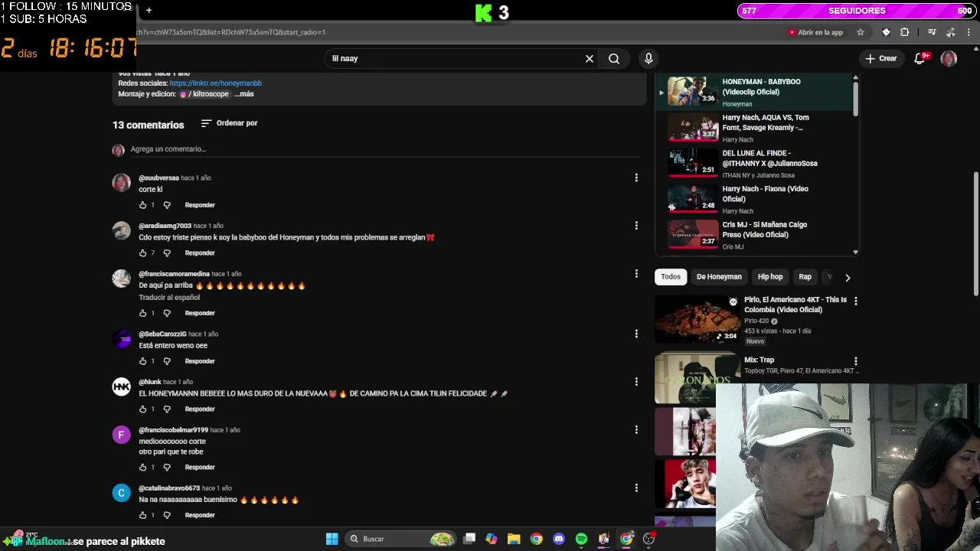Bookmark this page with the star icon
Screen dimensions: 980x551
[x=861, y=32]
